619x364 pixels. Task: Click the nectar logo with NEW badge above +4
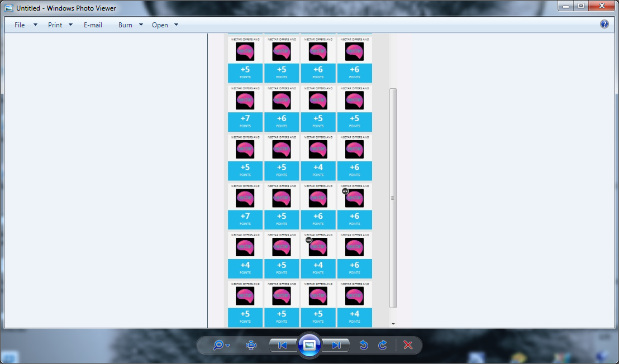click(318, 247)
